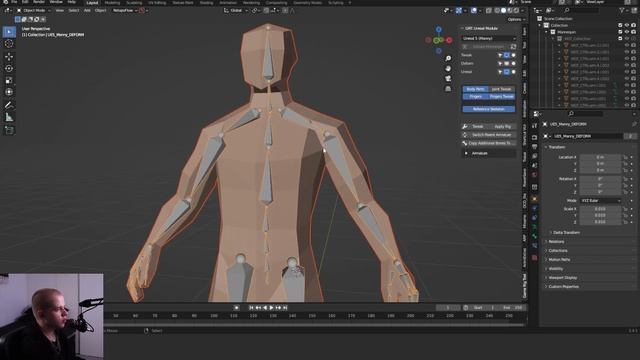Open the Window menu
The image size is (640, 360).
point(56,2)
